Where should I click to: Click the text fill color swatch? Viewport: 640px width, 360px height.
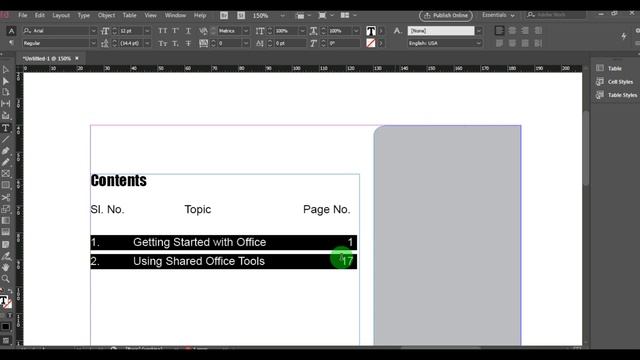[371, 31]
